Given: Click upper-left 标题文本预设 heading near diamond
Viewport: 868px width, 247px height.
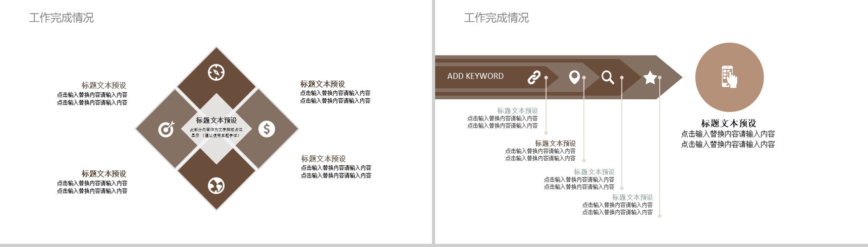Looking at the screenshot, I should pyautogui.click(x=104, y=86).
